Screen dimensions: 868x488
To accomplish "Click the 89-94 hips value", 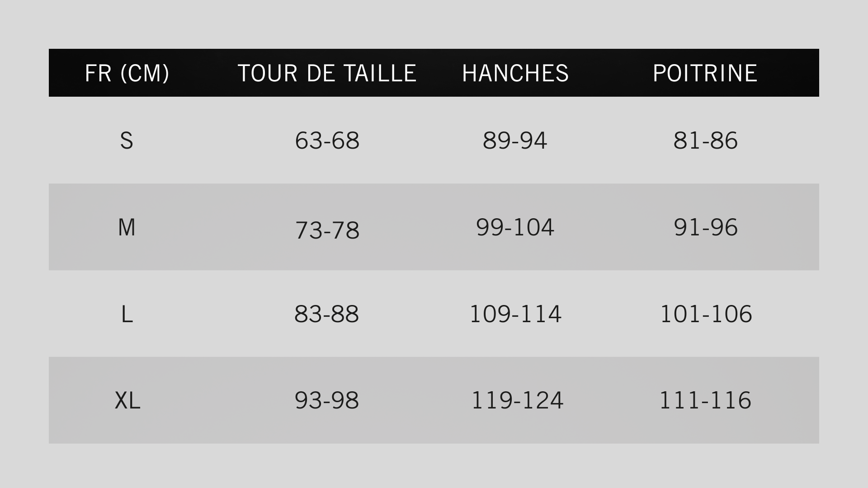I will tap(515, 141).
